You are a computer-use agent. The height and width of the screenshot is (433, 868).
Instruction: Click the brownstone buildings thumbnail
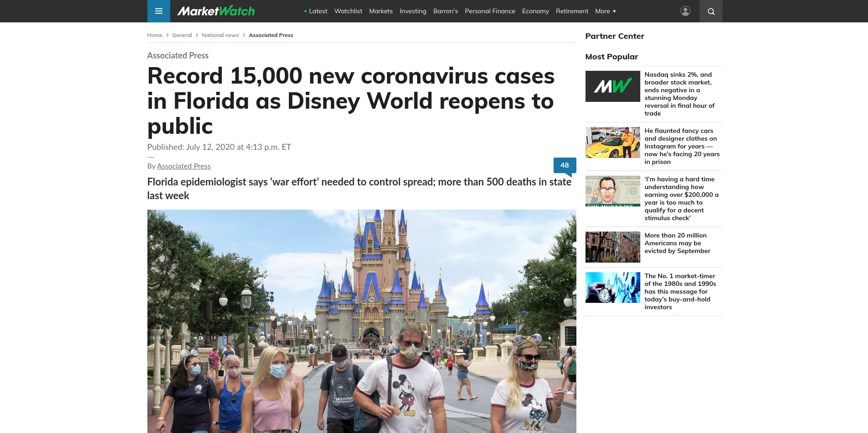(612, 247)
